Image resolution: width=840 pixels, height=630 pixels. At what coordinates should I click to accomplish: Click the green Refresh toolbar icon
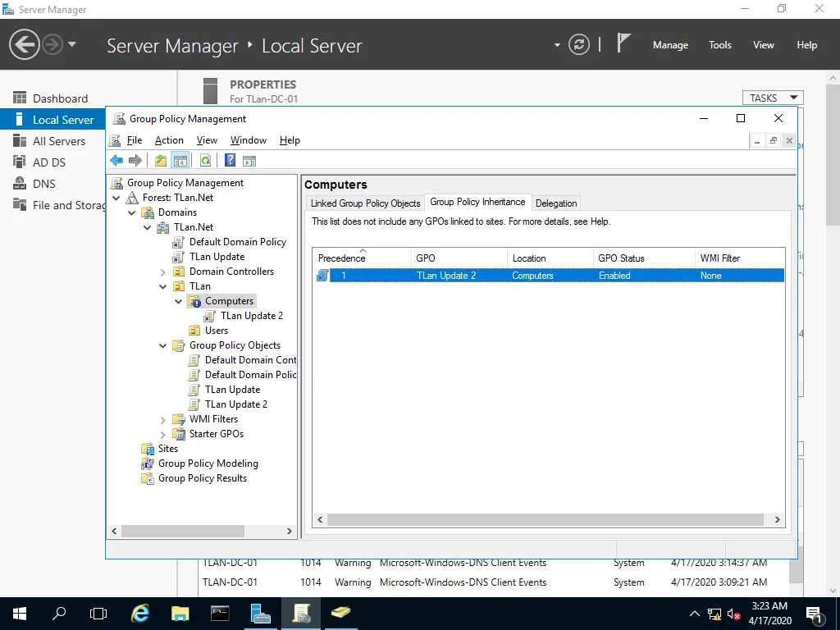(x=205, y=160)
